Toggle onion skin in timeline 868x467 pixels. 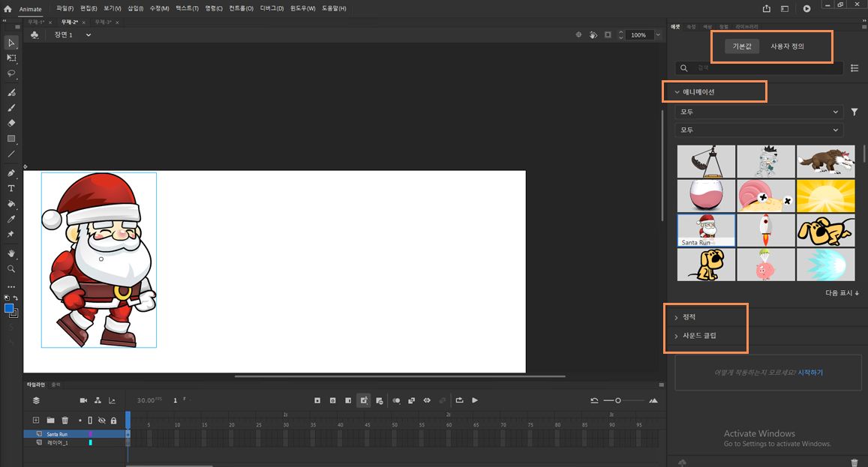pos(396,400)
